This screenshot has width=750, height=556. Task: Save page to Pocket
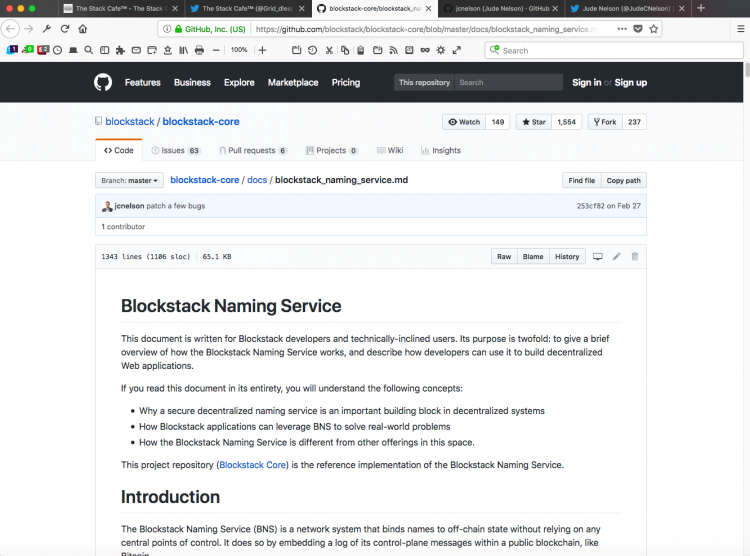638,29
